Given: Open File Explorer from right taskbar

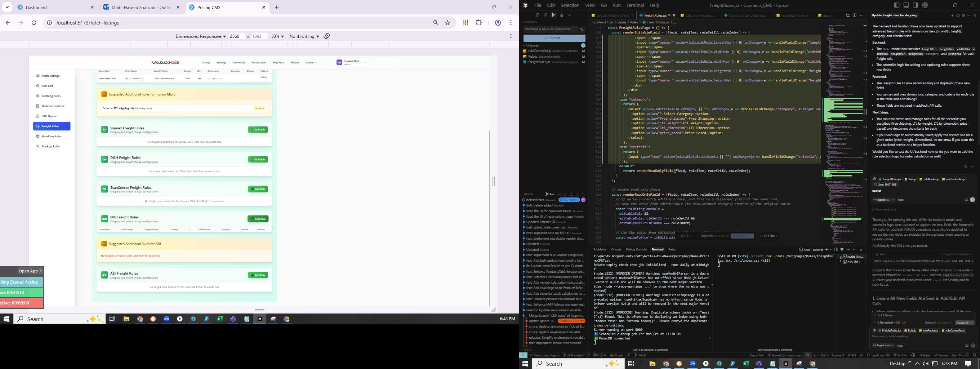Looking at the screenshot, I should [652, 364].
